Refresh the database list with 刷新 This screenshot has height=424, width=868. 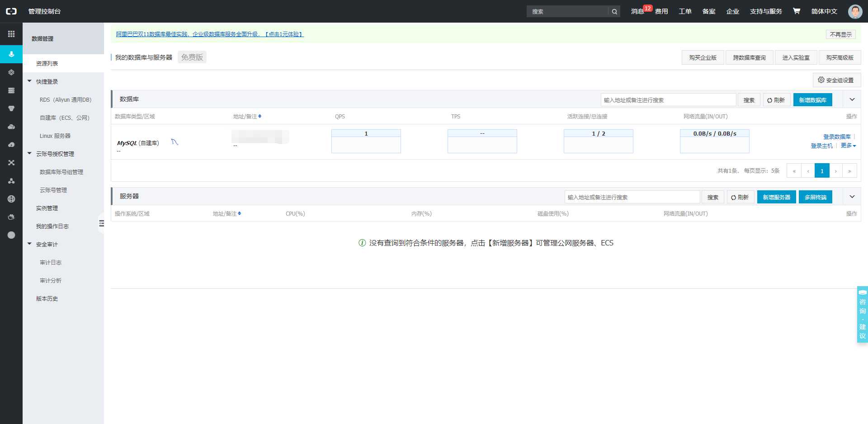776,100
